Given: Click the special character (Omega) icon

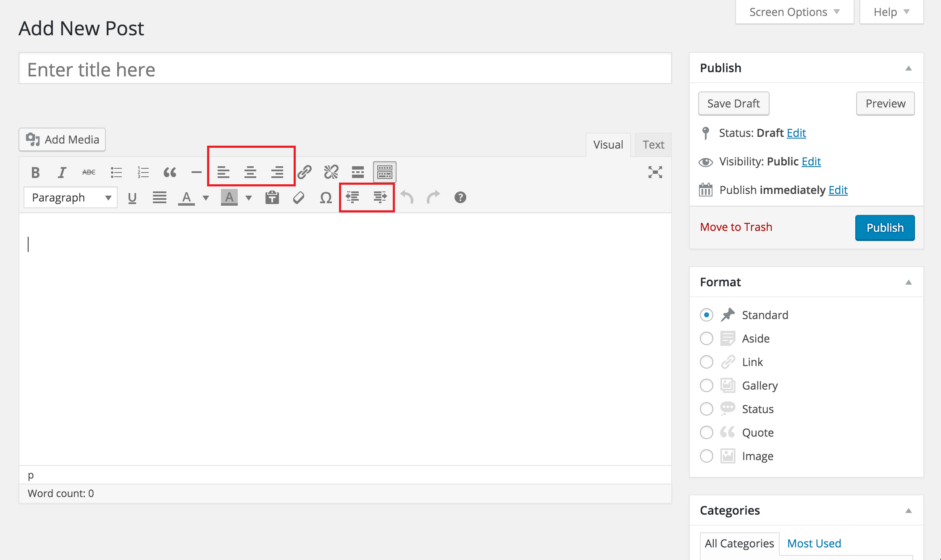Looking at the screenshot, I should 326,197.
